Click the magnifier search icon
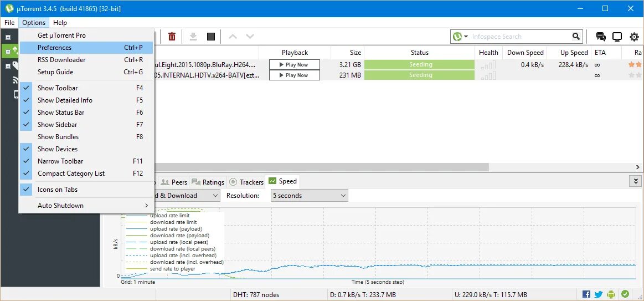 (576, 37)
